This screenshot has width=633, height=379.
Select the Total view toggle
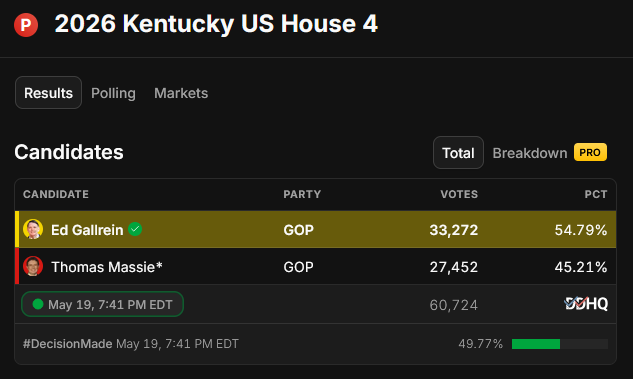click(458, 153)
